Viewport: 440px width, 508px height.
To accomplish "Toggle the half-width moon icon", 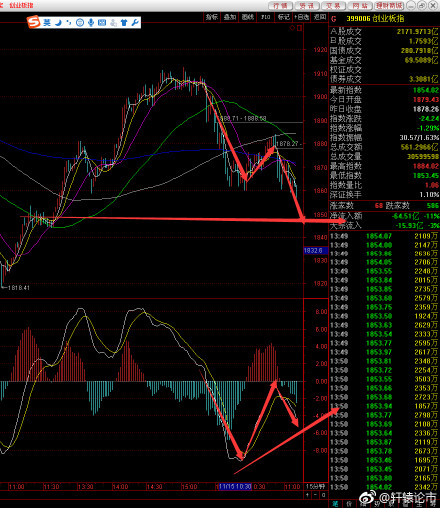I will click(x=58, y=22).
